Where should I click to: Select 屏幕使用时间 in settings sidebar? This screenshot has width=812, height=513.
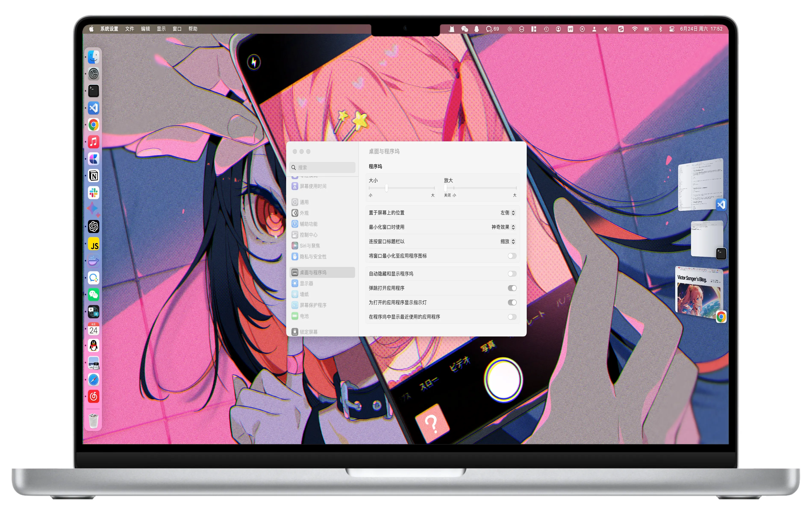click(322, 186)
